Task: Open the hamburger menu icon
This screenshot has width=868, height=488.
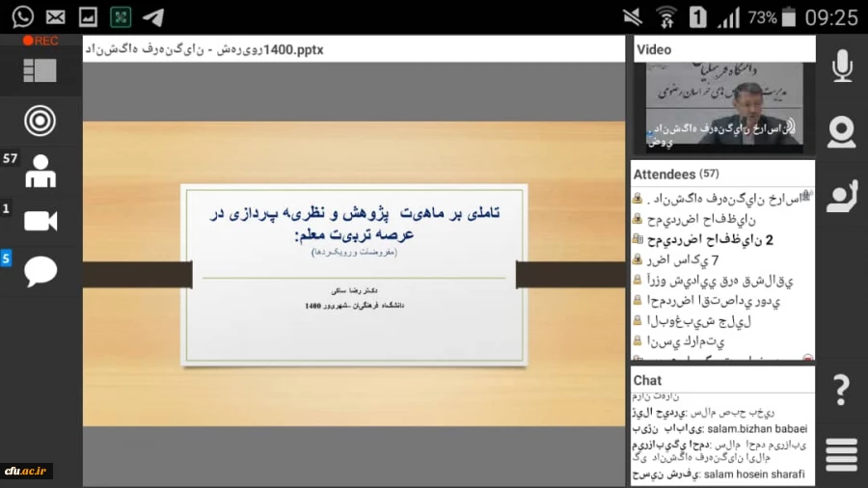Action: [x=841, y=455]
